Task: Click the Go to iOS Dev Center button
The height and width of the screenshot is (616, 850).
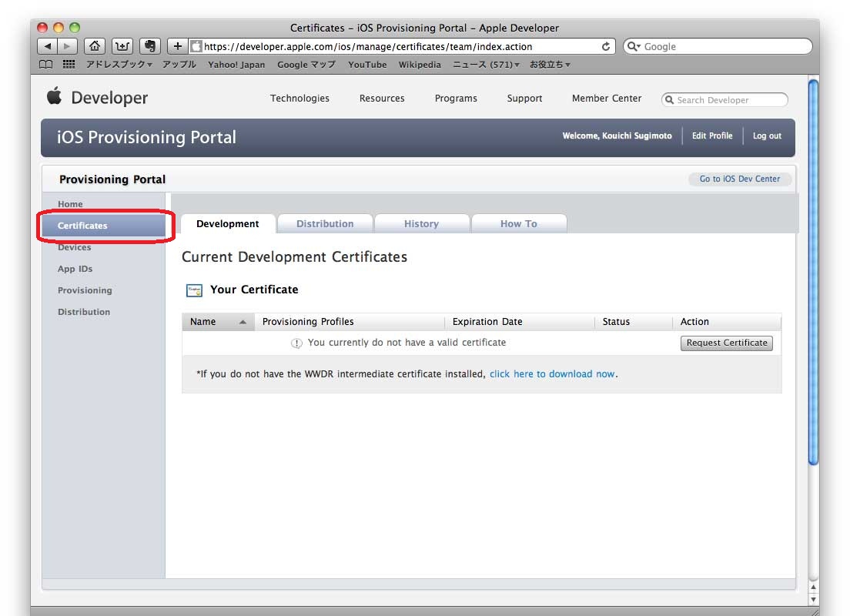Action: 739,179
